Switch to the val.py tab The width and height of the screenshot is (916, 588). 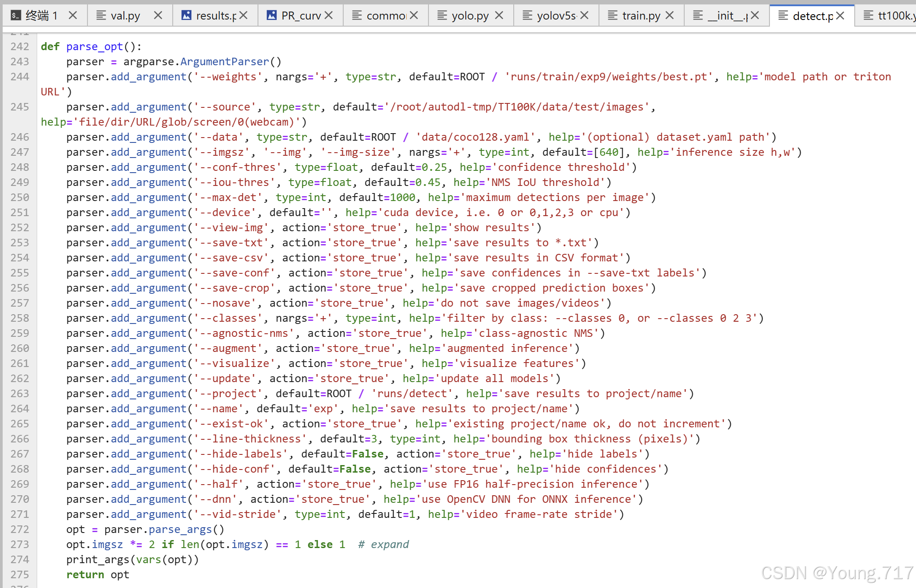125,16
